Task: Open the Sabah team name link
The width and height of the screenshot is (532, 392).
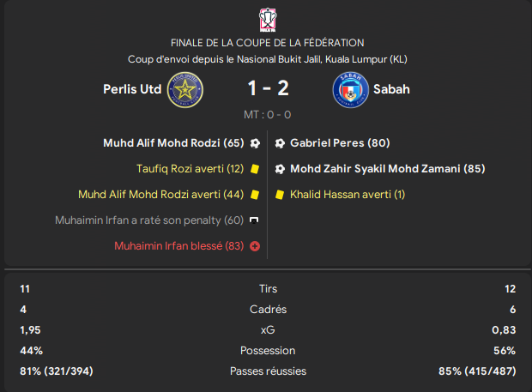Action: [391, 89]
